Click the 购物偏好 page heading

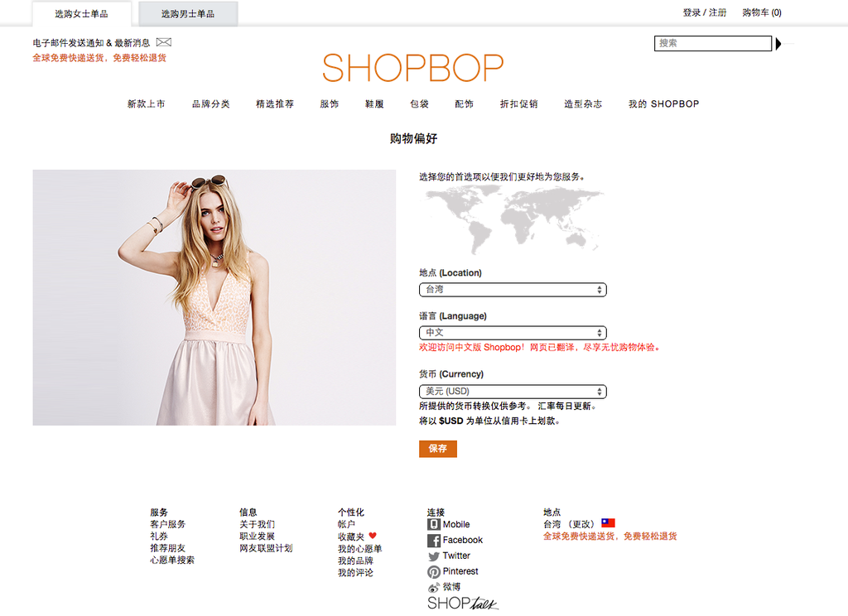[413, 138]
